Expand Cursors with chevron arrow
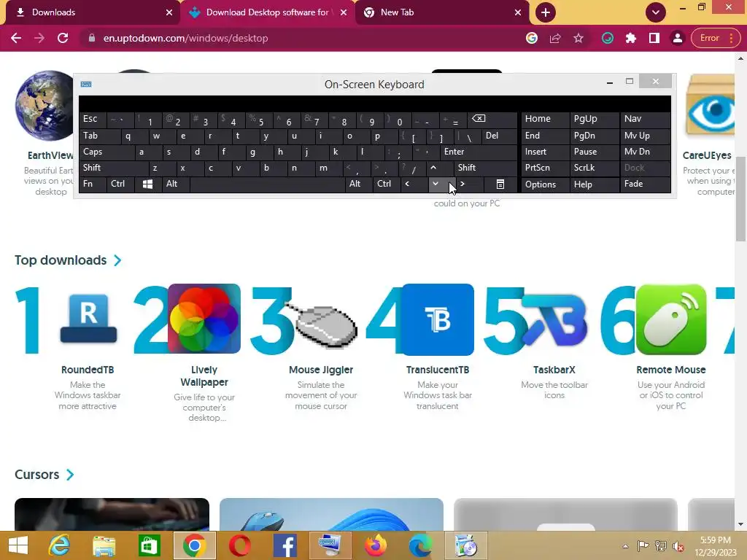 click(x=70, y=475)
